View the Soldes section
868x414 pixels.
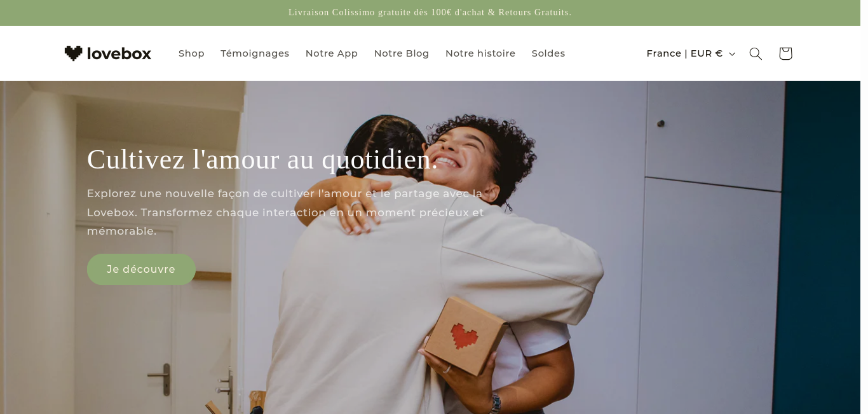548,53
